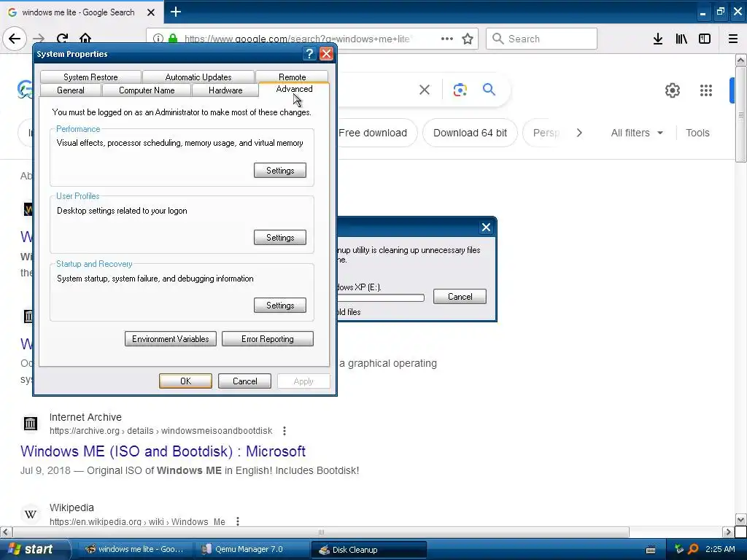Click the network tray icon beside the clock
The height and width of the screenshot is (560, 747).
coord(679,549)
